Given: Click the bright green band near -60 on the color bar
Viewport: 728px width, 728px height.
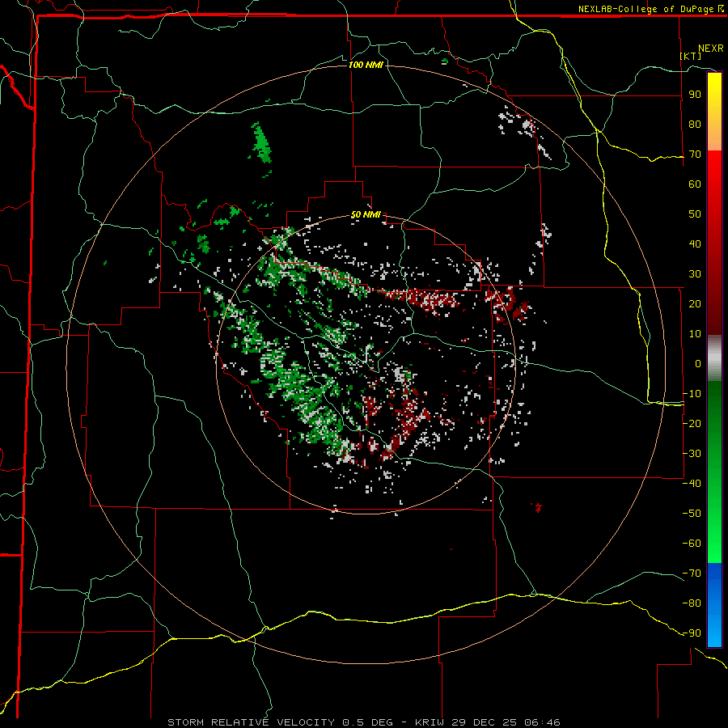Looking at the screenshot, I should click(x=714, y=544).
